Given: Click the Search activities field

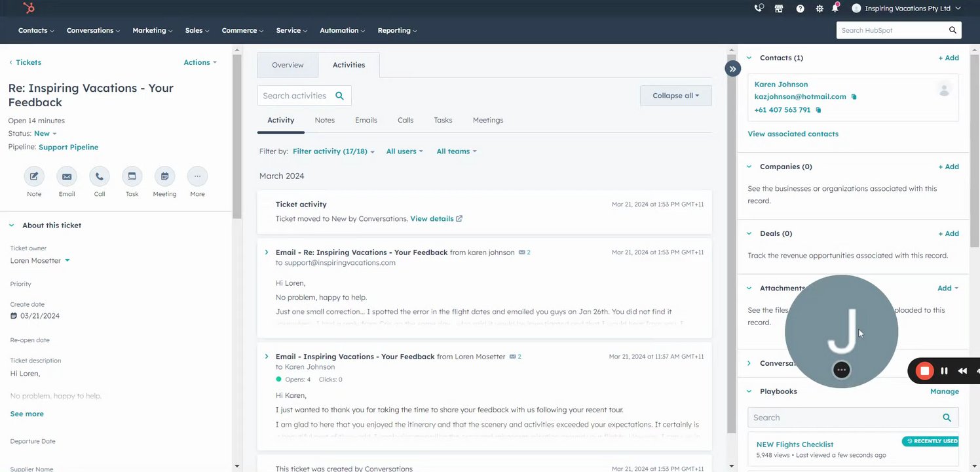Looking at the screenshot, I should click(x=295, y=96).
